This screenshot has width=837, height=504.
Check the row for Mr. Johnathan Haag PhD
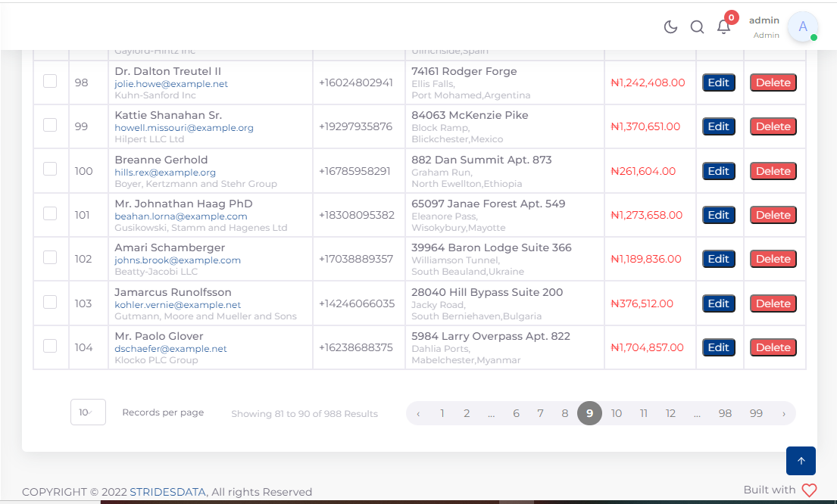(x=50, y=214)
